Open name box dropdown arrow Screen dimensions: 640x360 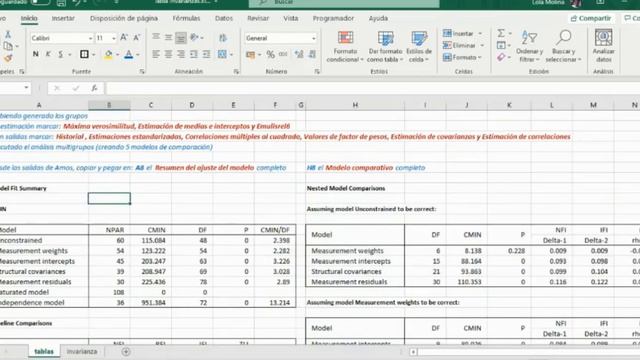pyautogui.click(x=26, y=88)
